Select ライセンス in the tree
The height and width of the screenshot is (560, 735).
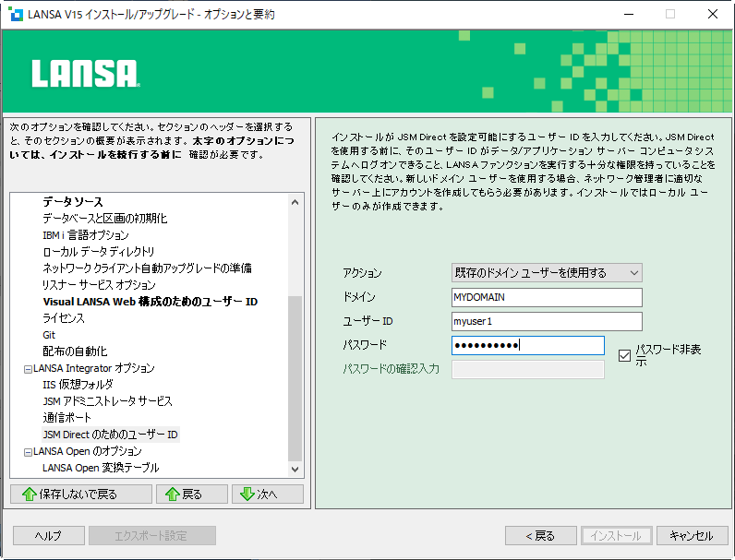(x=64, y=318)
